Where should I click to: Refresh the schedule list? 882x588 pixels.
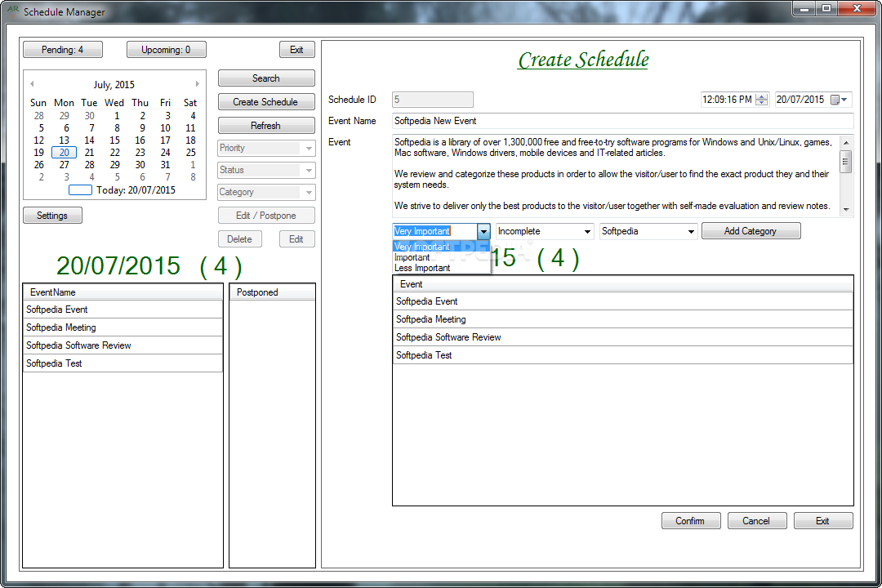click(266, 126)
